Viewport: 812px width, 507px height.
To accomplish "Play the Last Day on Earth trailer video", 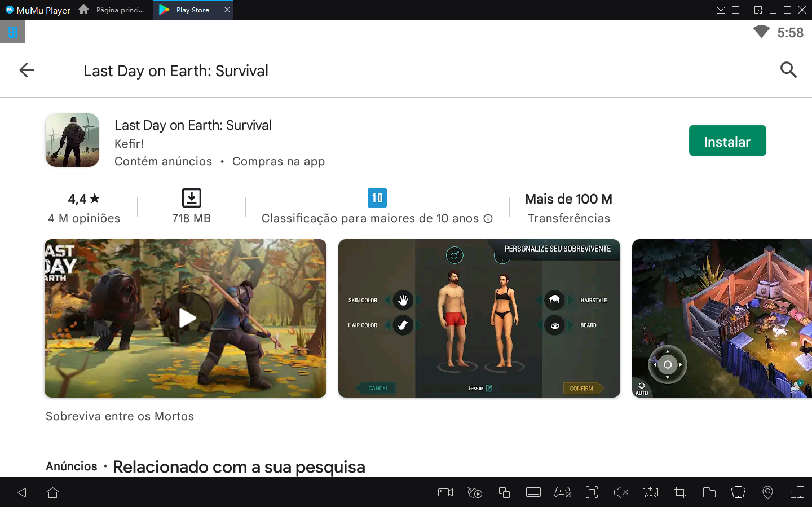I will (185, 318).
